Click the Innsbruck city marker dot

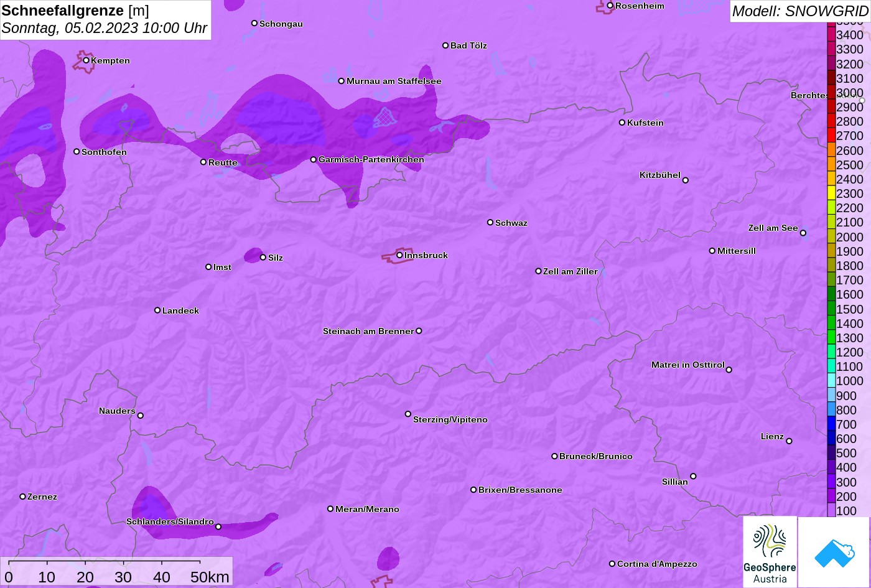(399, 255)
